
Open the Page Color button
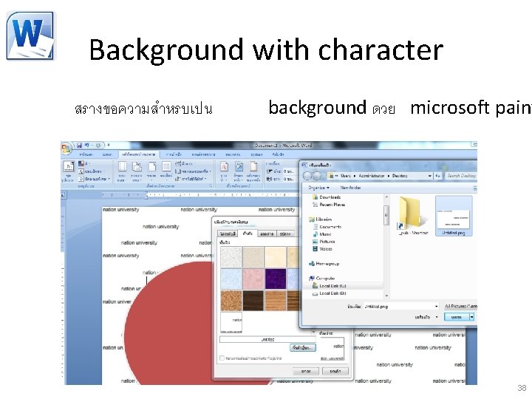[239, 171]
